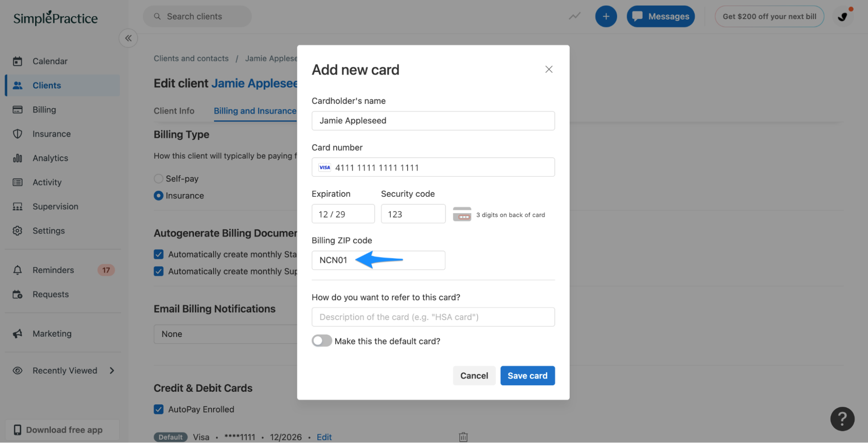
Task: Click the Expiration date field
Action: 343,214
